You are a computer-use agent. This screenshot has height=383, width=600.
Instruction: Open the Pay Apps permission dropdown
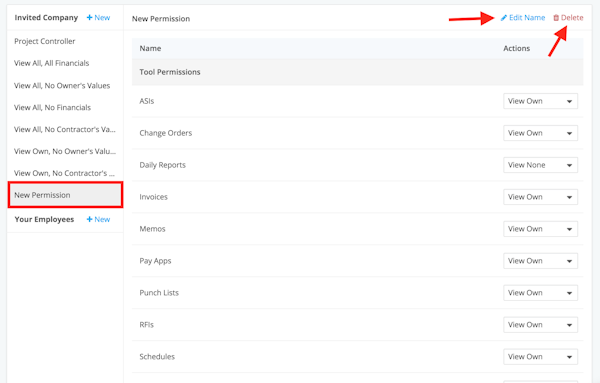tap(540, 261)
